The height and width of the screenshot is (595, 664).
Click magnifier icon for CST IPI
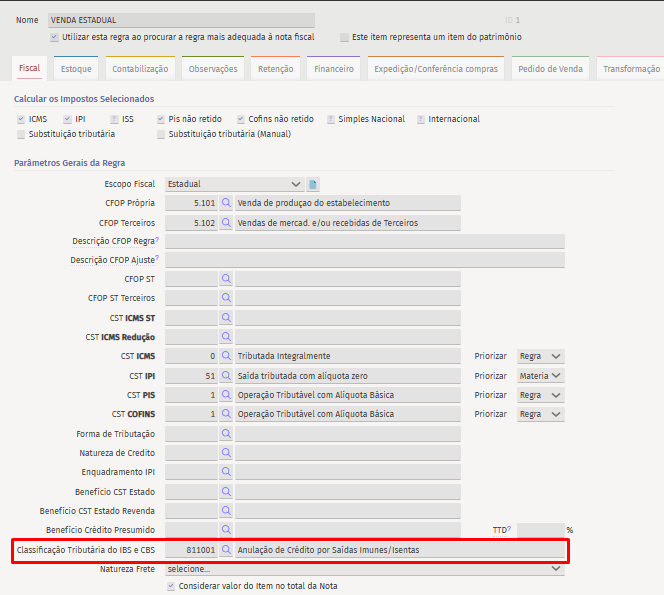tap(226, 376)
